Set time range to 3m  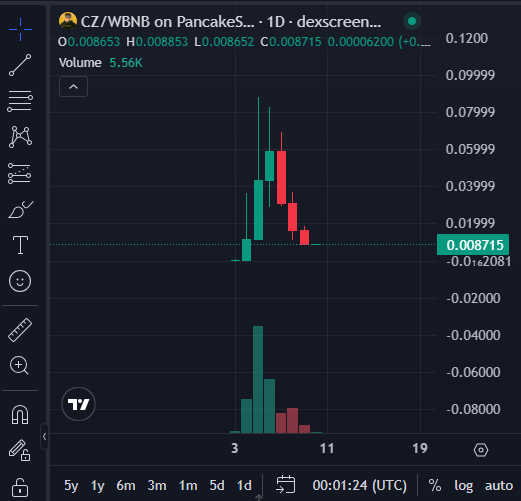pos(157,486)
